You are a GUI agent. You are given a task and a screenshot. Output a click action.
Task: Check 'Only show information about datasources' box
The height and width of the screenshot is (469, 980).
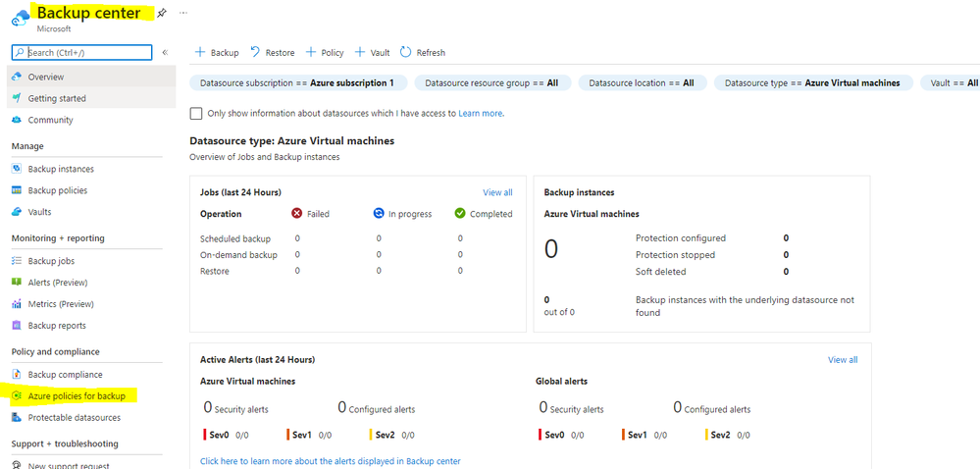click(196, 113)
